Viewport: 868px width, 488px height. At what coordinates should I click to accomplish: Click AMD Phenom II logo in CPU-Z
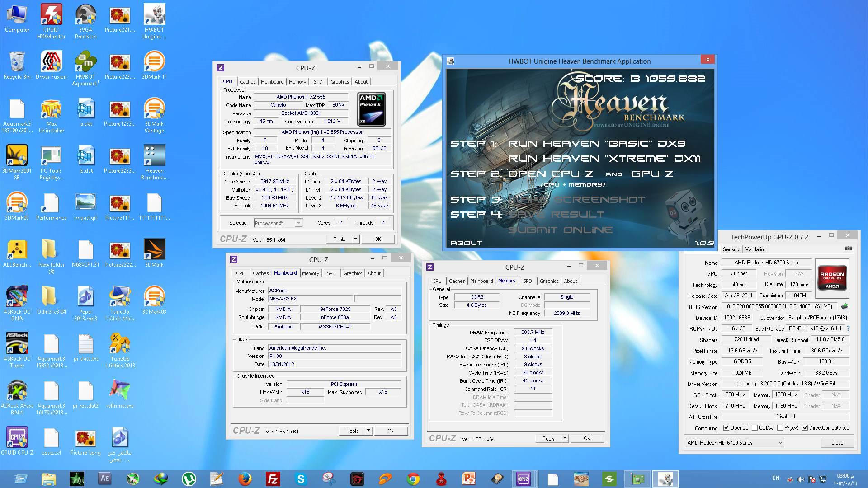(371, 109)
